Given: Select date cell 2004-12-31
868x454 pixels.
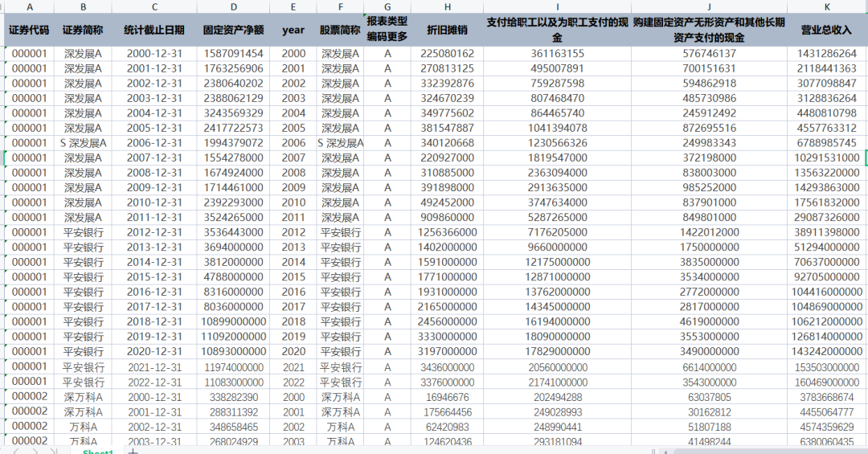Looking at the screenshot, I should pos(154,113).
